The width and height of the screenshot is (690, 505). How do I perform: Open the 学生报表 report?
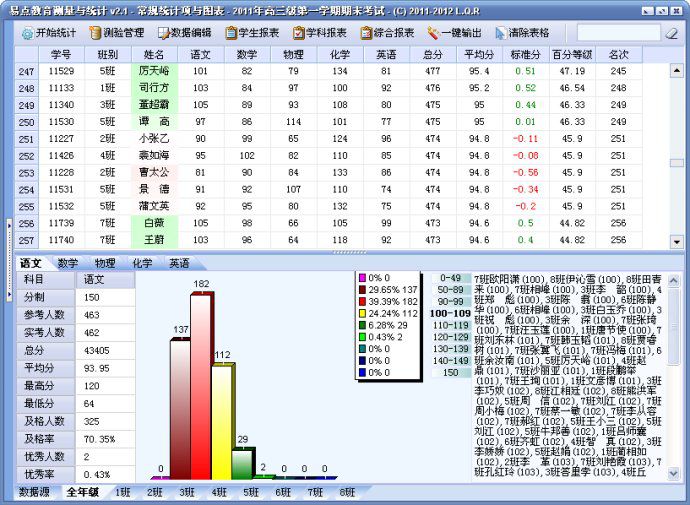pyautogui.click(x=252, y=33)
